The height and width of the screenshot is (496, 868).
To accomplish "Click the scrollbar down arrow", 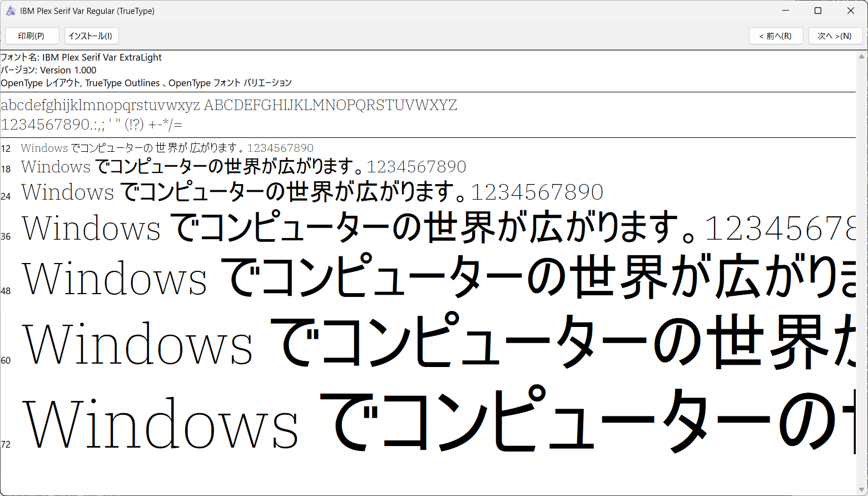I will 862,490.
